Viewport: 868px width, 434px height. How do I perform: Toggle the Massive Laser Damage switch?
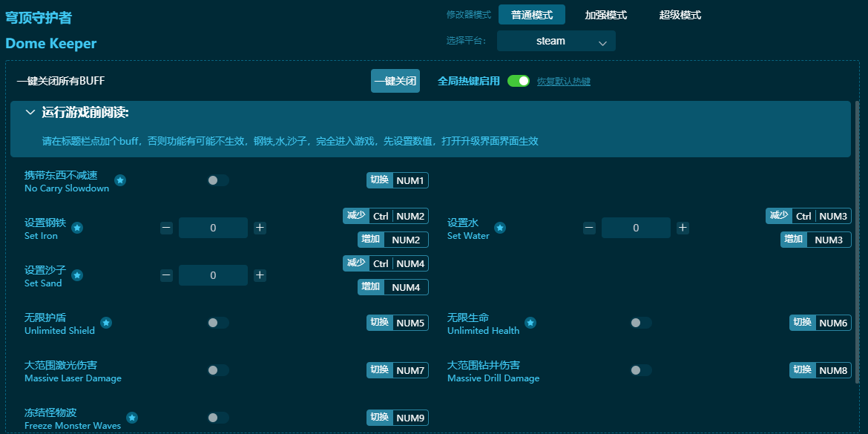(218, 369)
